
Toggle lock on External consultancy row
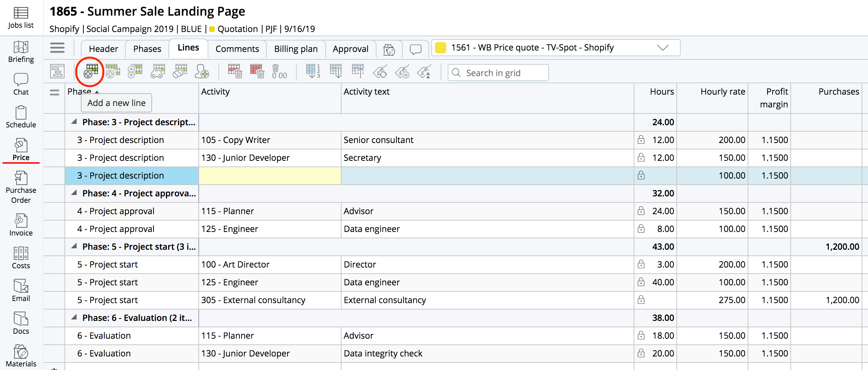coord(641,300)
